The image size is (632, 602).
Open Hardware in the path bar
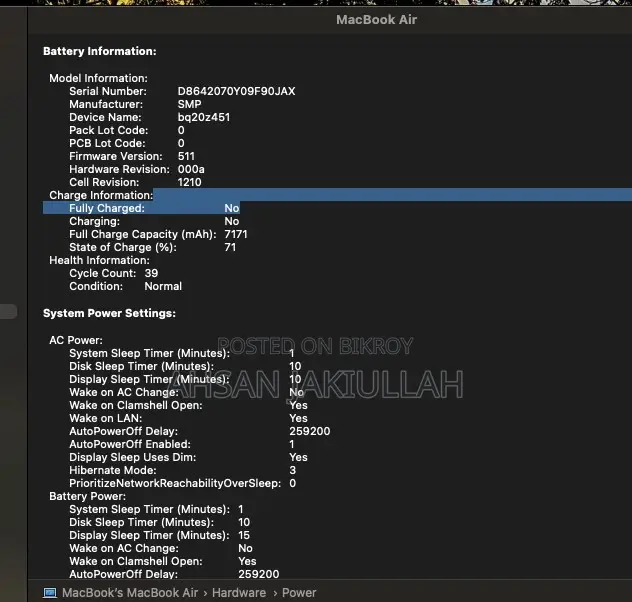239,593
